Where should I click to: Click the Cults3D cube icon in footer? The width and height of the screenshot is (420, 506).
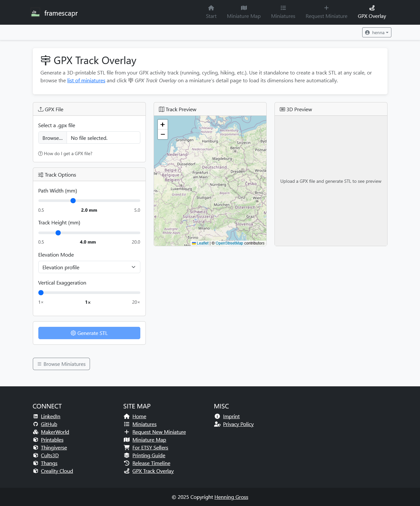click(x=36, y=455)
